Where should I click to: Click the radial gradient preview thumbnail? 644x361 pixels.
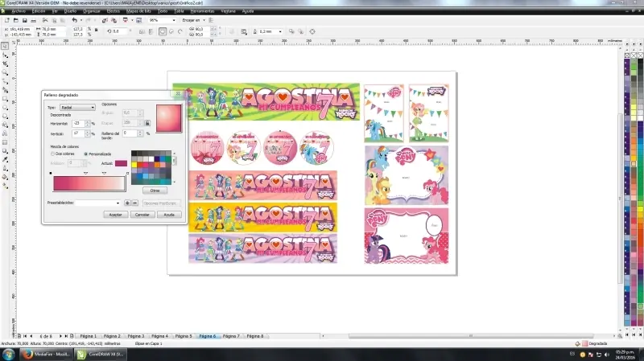[169, 118]
